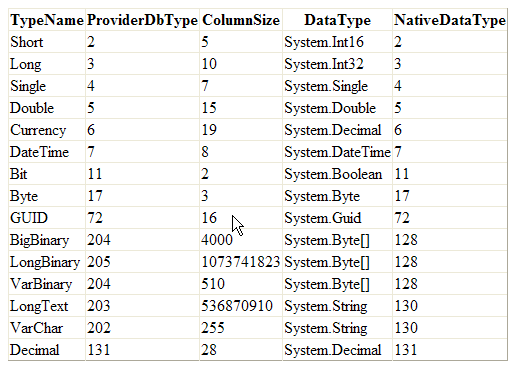Click the NativeDataType column header
The width and height of the screenshot is (515, 373).
450,20
